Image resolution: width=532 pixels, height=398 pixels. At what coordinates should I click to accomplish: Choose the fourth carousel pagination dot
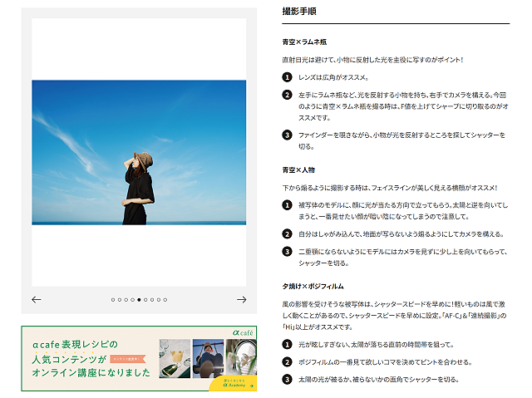(133, 299)
